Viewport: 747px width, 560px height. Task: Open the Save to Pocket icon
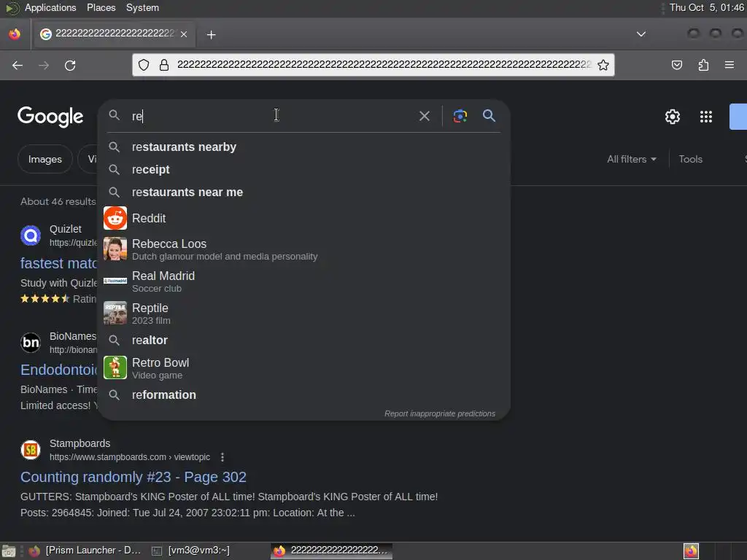coord(677,65)
